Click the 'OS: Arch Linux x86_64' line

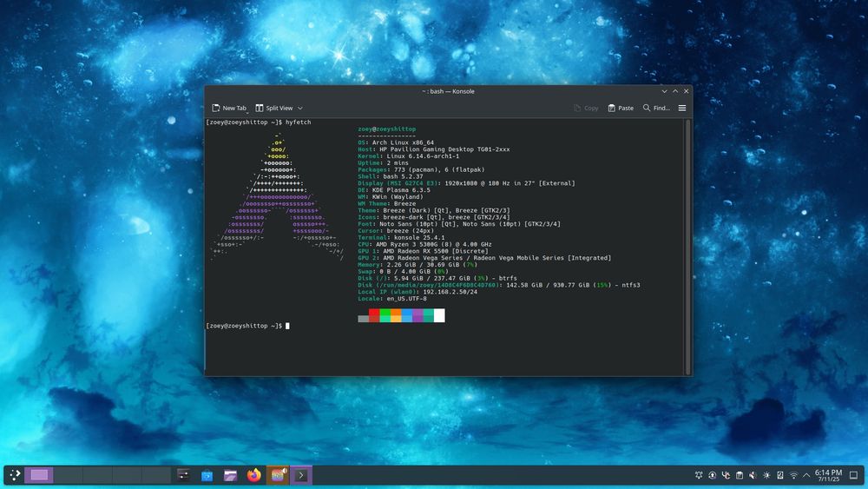[396, 142]
